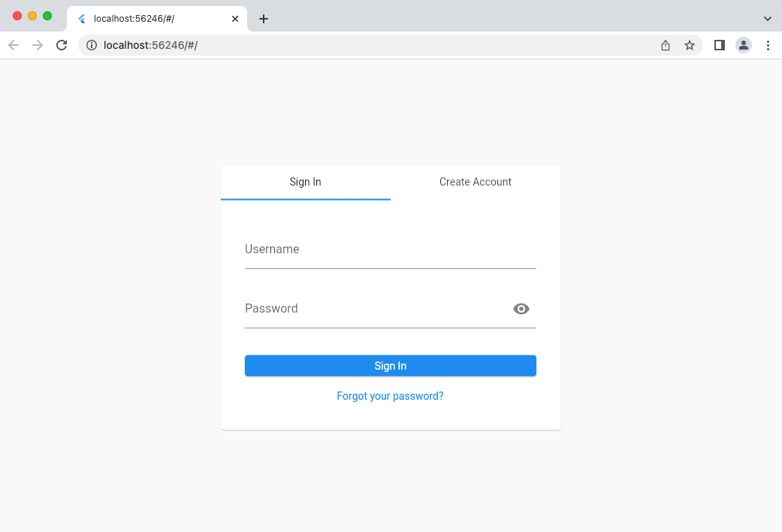This screenshot has height=532, width=782.
Task: Expand the chevron at top right of toolbar
Action: (x=768, y=18)
